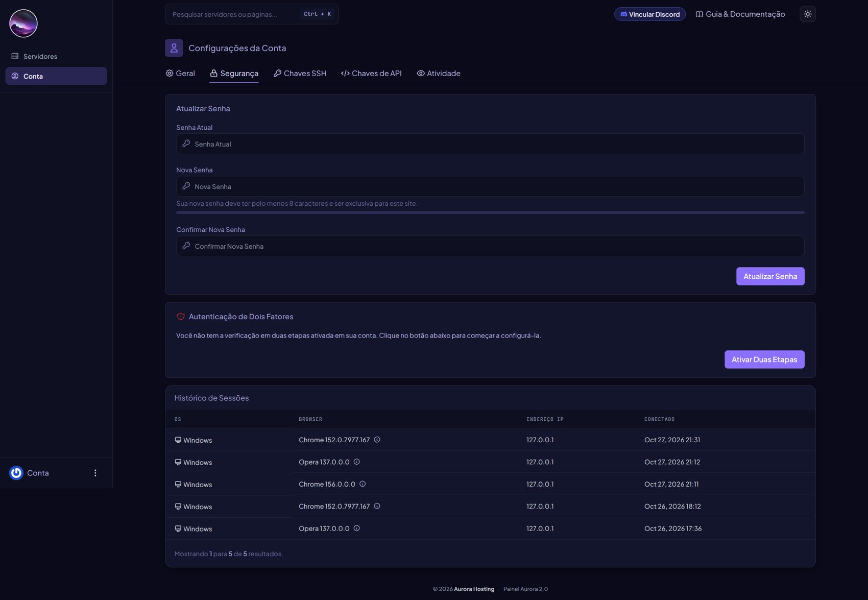Click the Histórico de Sessões heading
Viewport: 868px width, 600px height.
[211, 398]
